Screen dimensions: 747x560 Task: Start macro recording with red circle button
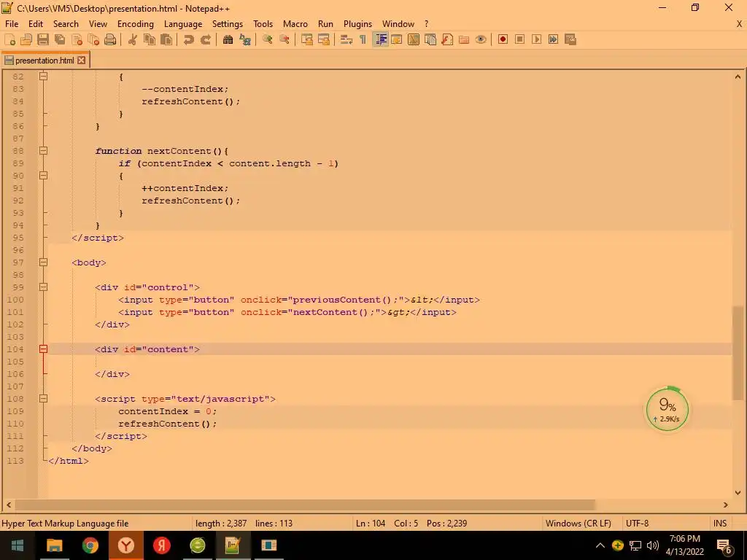tap(503, 39)
